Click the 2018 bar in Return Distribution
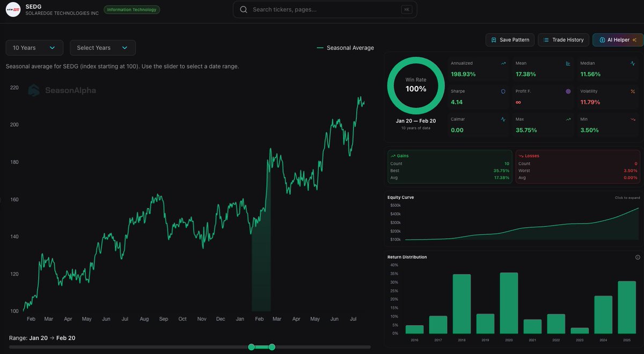The width and height of the screenshot is (644, 354). click(462, 304)
